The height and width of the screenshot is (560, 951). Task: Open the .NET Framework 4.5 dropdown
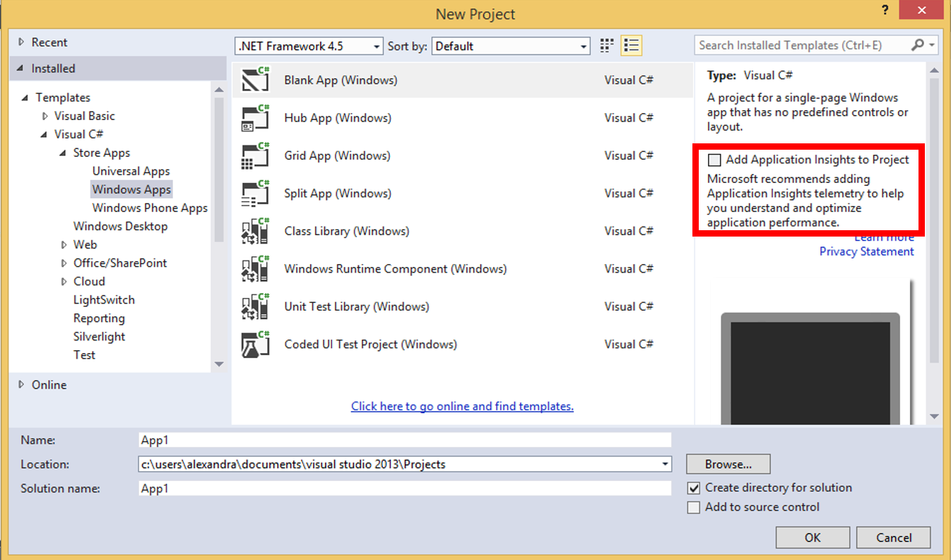377,46
